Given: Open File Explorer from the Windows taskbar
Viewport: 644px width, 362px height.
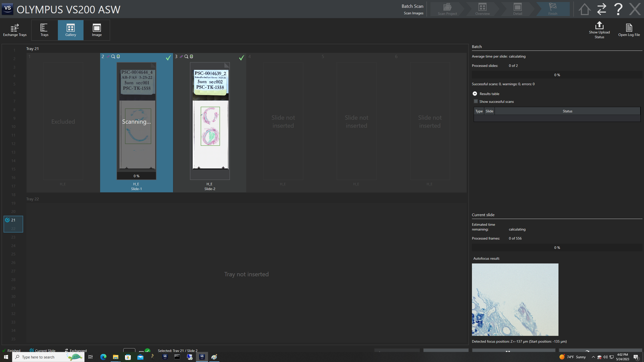Looking at the screenshot, I should pos(115,357).
